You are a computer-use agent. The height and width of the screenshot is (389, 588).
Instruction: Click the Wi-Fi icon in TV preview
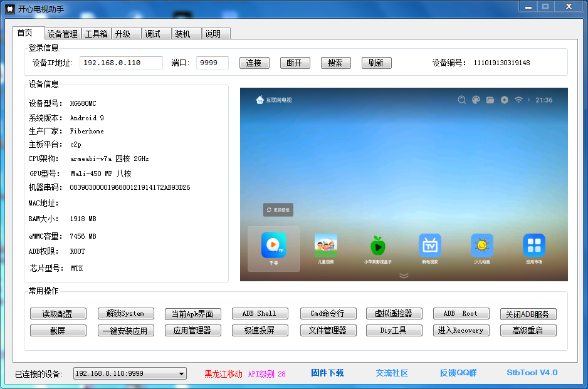[x=518, y=100]
